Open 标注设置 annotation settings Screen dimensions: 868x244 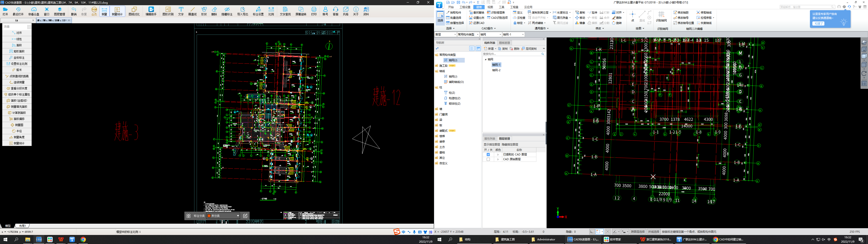pyautogui.click(x=258, y=11)
